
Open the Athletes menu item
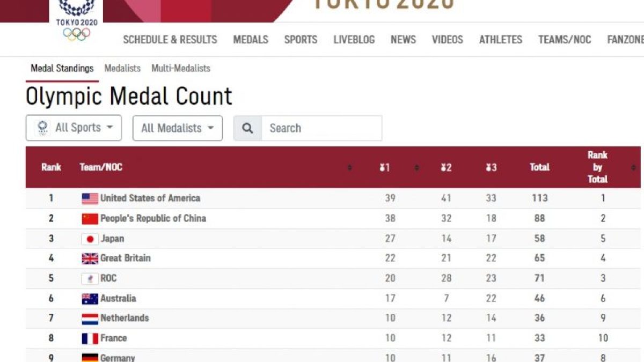click(x=501, y=40)
